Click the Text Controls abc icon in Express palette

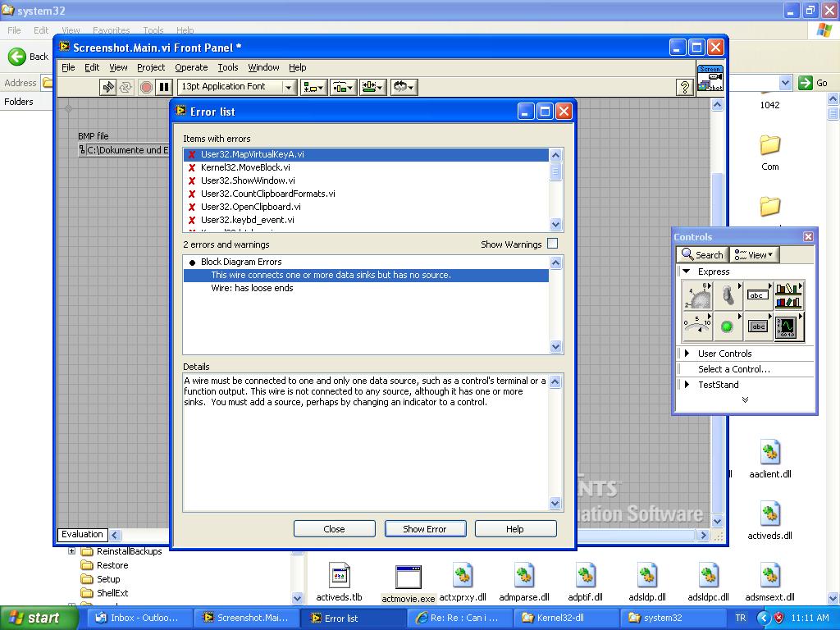[758, 295]
